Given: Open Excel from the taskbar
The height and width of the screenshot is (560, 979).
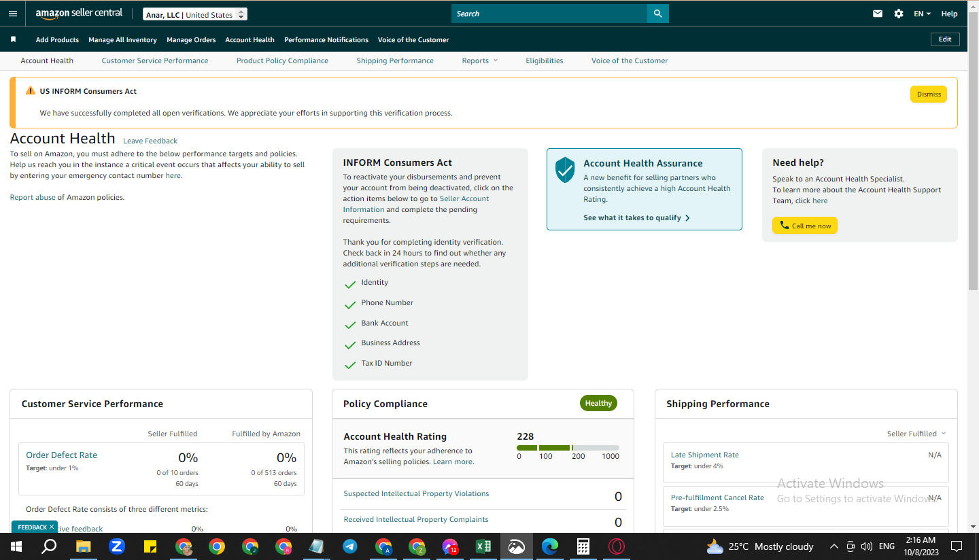Looking at the screenshot, I should pyautogui.click(x=483, y=546).
